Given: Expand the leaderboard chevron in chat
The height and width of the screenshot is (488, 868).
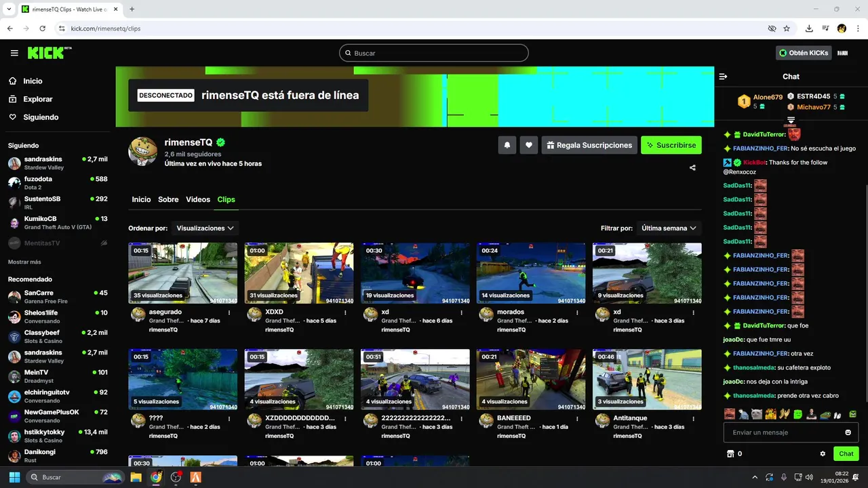Looking at the screenshot, I should [x=791, y=120].
